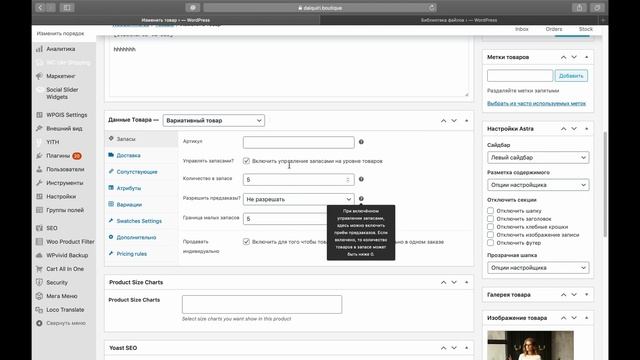This screenshot has height=360, width=640.
Task: Open Внешний вид in the sidebar
Action: (64, 129)
